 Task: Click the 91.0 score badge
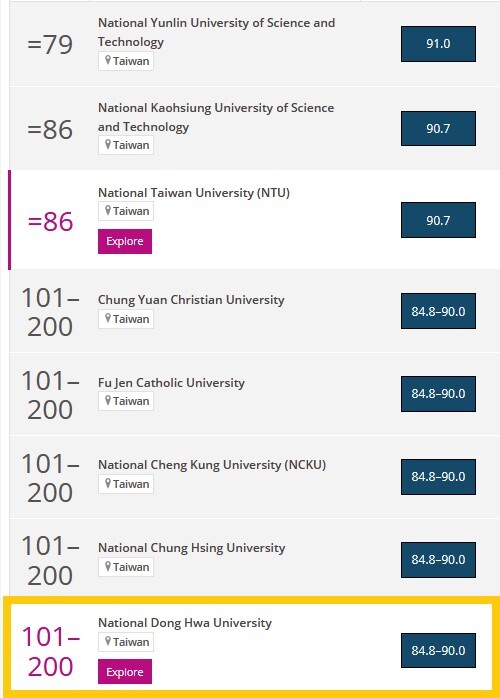[438, 44]
